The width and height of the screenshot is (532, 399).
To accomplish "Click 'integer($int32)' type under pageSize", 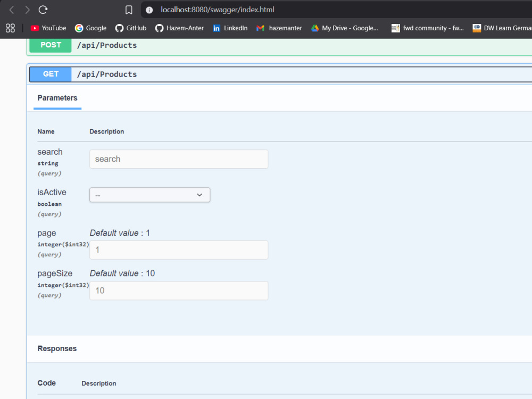I will click(63, 285).
